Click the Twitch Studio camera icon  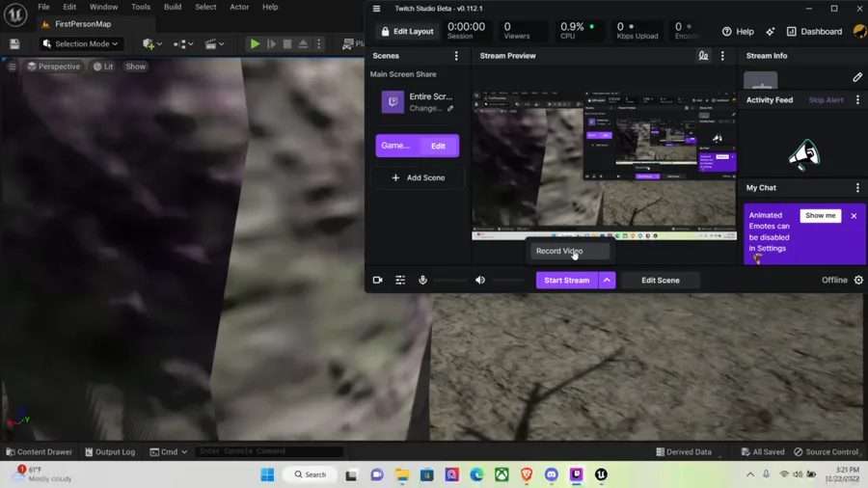pyautogui.click(x=377, y=281)
